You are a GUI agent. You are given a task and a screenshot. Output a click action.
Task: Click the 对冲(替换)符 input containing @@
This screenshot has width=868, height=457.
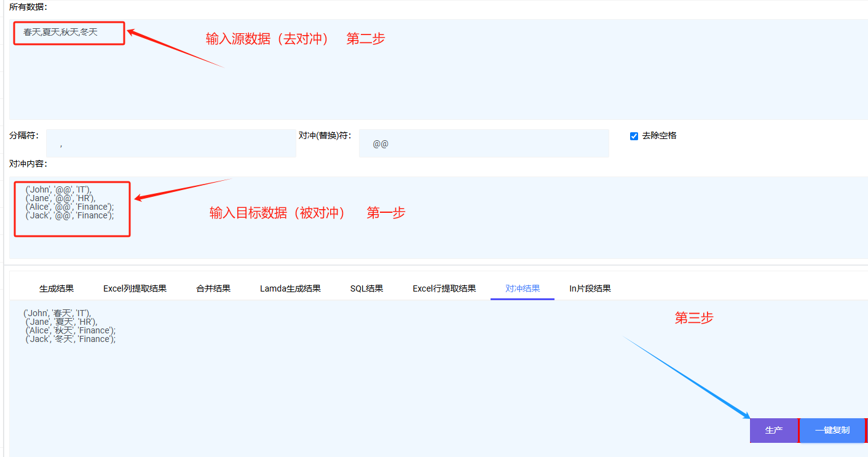pyautogui.click(x=483, y=143)
